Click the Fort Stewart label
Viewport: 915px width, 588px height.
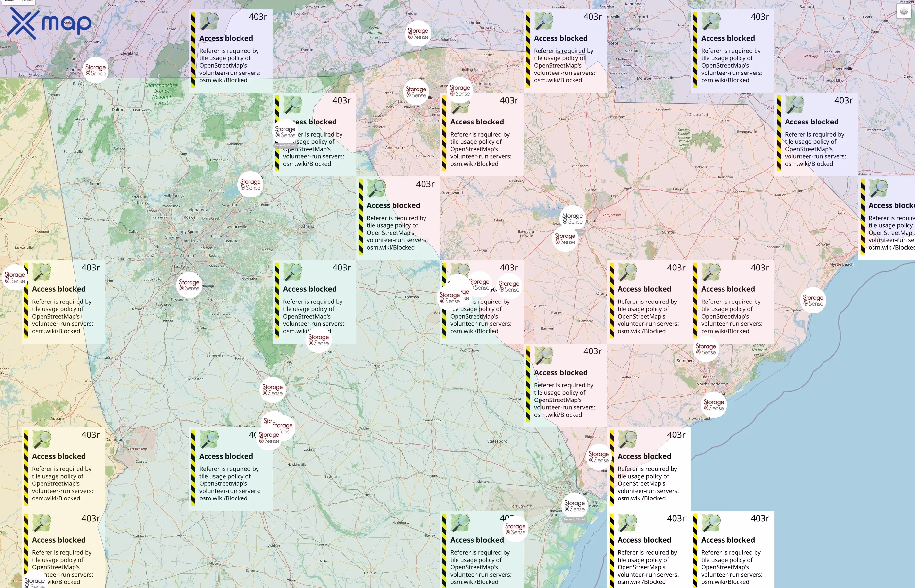click(x=521, y=506)
